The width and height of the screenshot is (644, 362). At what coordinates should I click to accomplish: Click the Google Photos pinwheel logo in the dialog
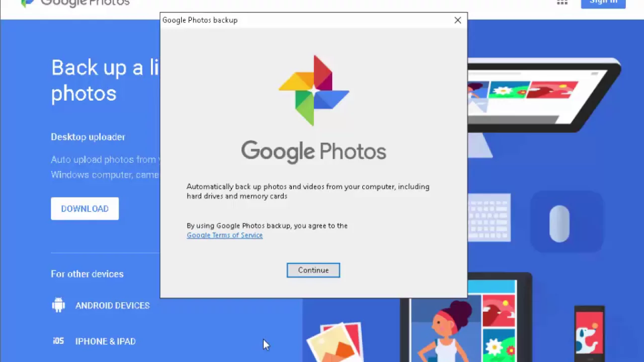point(314,90)
